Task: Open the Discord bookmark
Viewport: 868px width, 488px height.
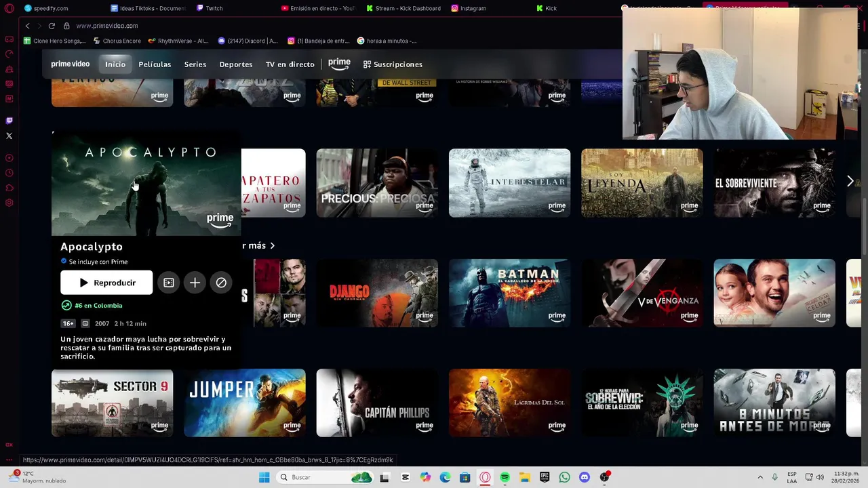Action: (x=248, y=41)
